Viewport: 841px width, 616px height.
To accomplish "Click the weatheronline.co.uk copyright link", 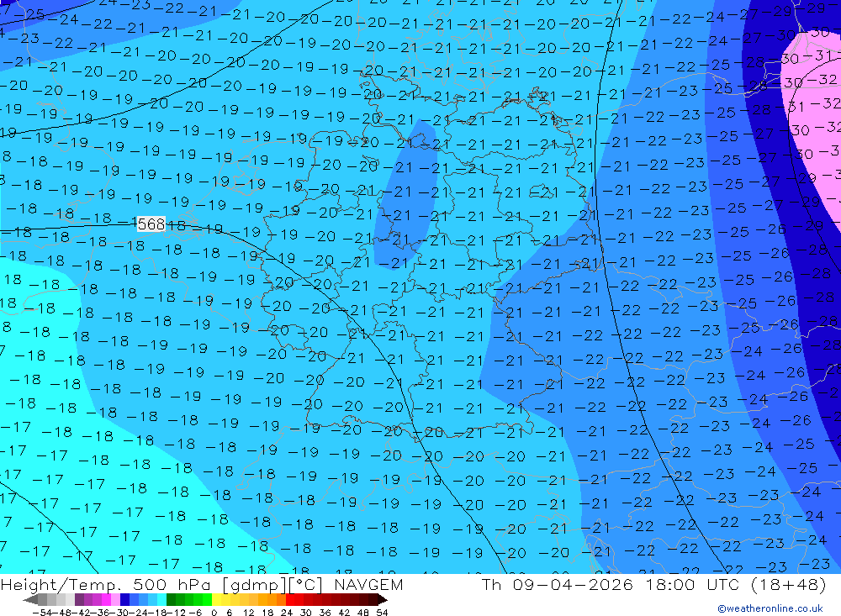I will (x=770, y=608).
